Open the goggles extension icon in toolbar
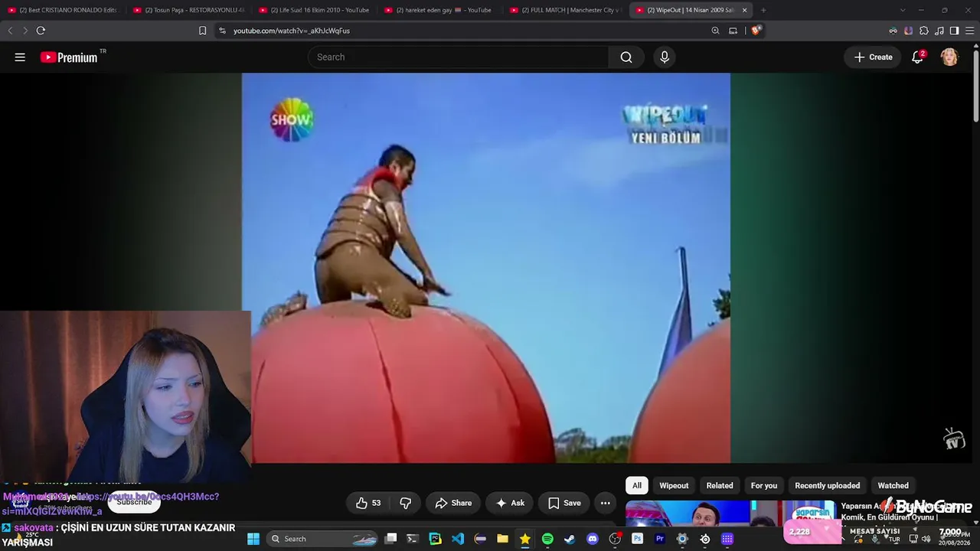980x551 pixels. [893, 31]
